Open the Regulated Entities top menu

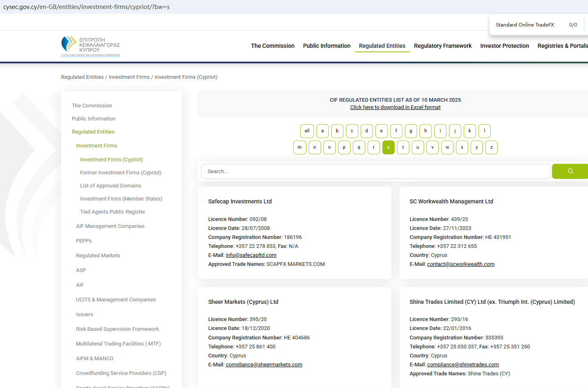coord(382,46)
